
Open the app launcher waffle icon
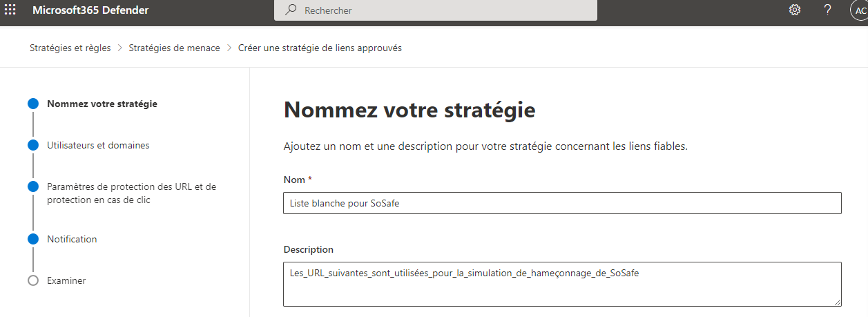click(10, 10)
